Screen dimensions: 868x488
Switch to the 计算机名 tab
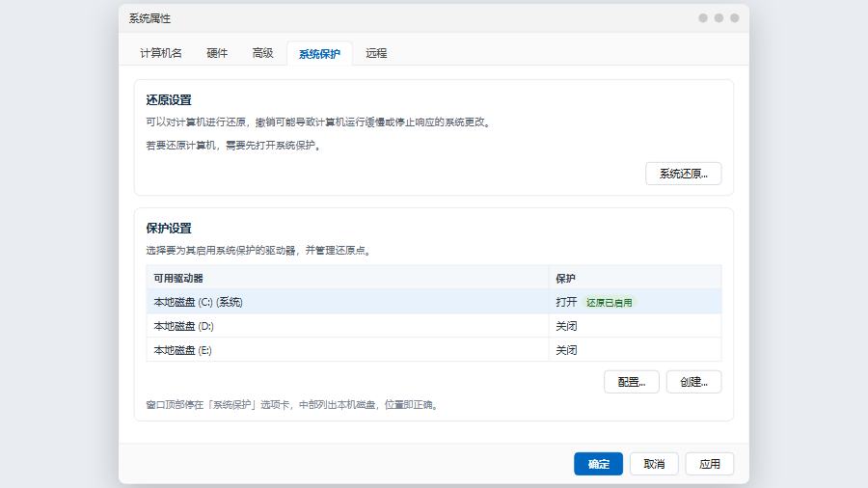tap(160, 53)
